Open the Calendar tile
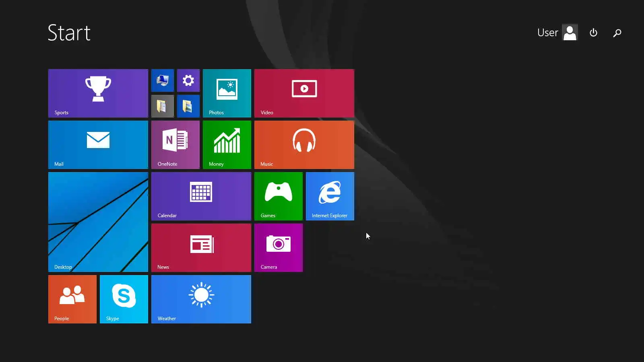 [x=201, y=196]
